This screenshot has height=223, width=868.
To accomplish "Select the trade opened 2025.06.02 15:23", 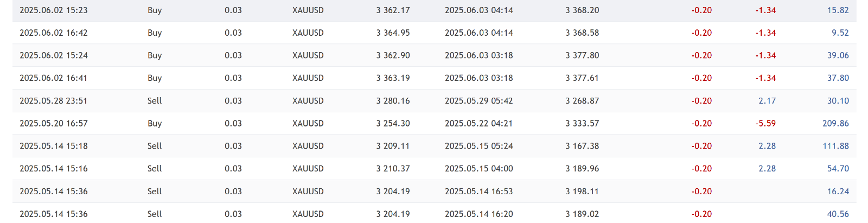I will click(434, 10).
